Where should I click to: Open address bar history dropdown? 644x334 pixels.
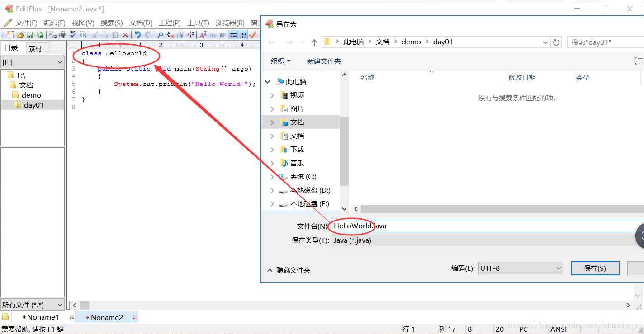tap(545, 42)
